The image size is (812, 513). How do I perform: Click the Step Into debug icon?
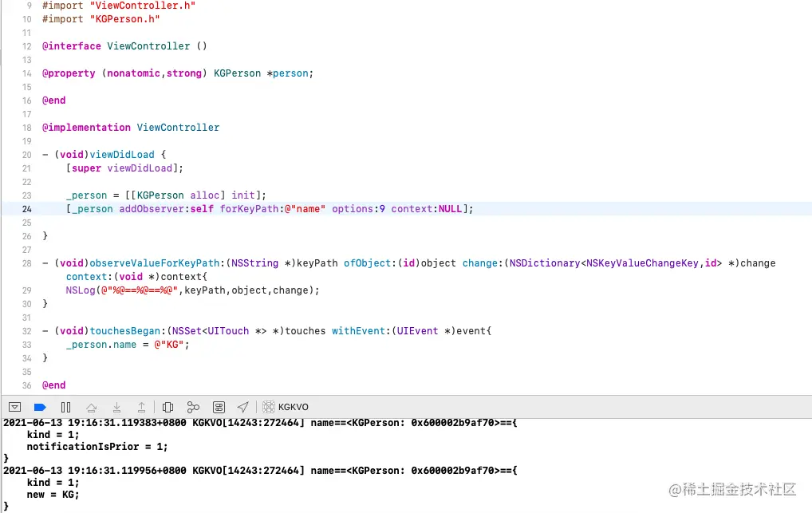tap(117, 408)
